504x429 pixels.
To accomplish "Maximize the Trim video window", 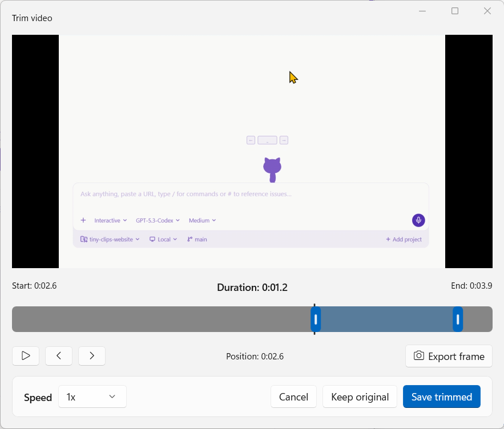I will (x=455, y=11).
